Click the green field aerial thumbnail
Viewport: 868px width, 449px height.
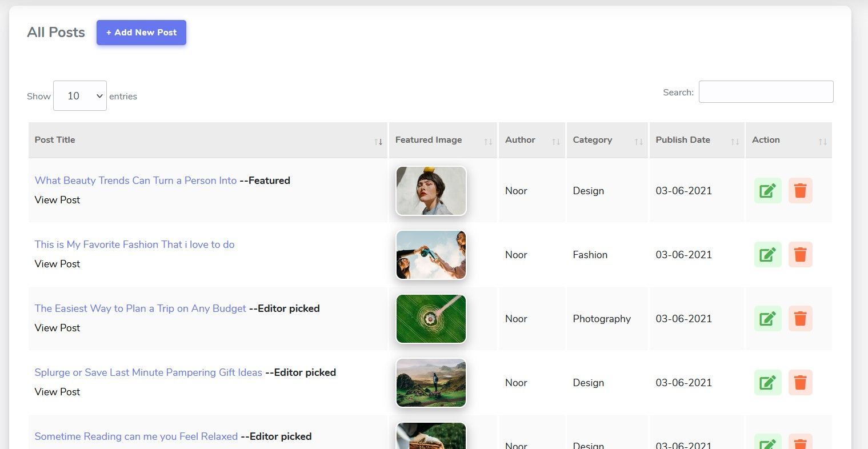pos(431,319)
